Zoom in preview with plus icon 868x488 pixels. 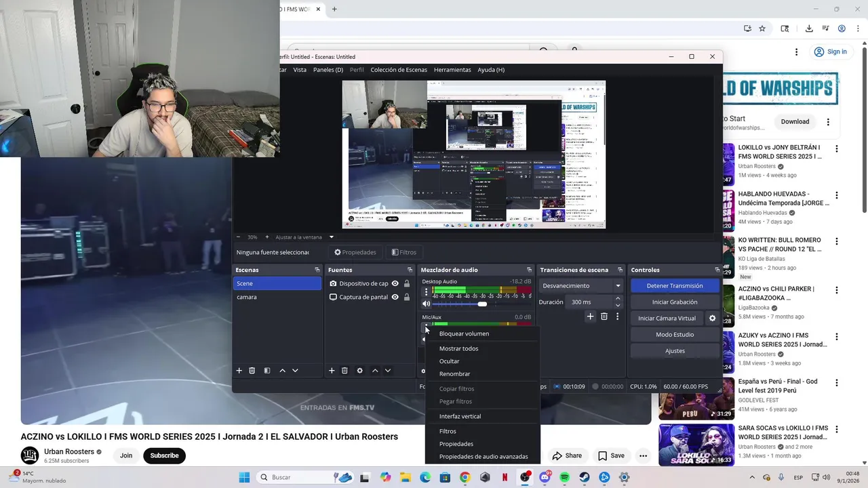click(267, 237)
